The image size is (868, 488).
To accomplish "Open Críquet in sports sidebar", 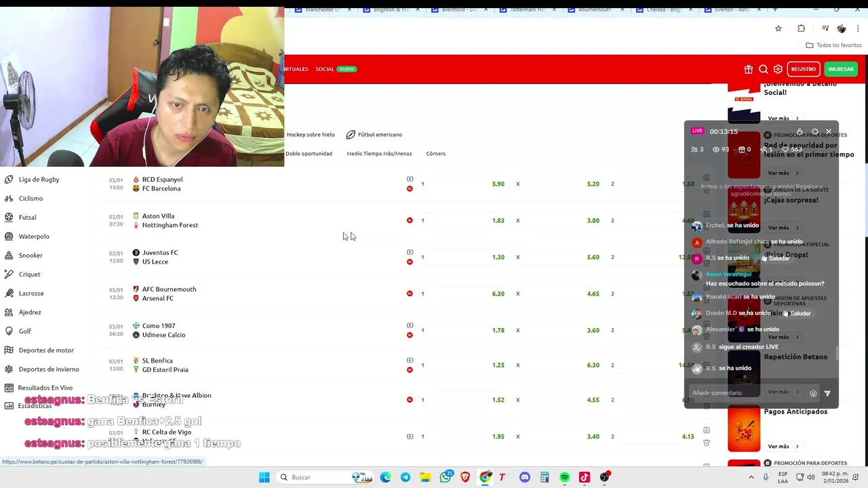I will 29,274.
